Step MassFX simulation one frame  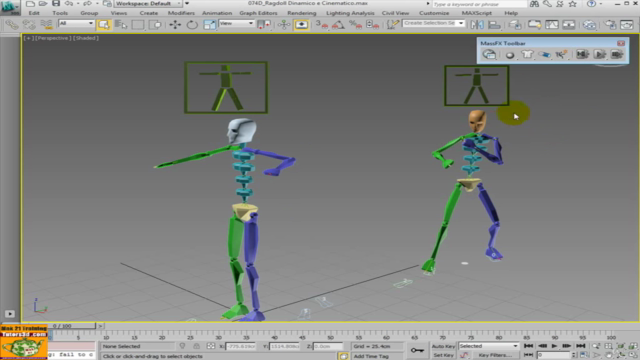617,54
